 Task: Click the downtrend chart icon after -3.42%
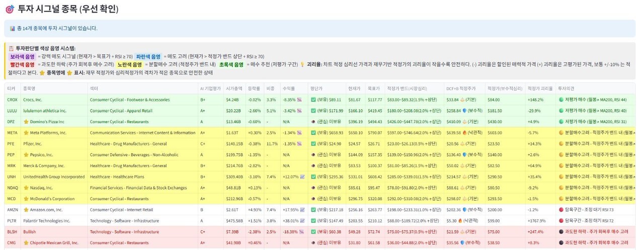click(299, 111)
